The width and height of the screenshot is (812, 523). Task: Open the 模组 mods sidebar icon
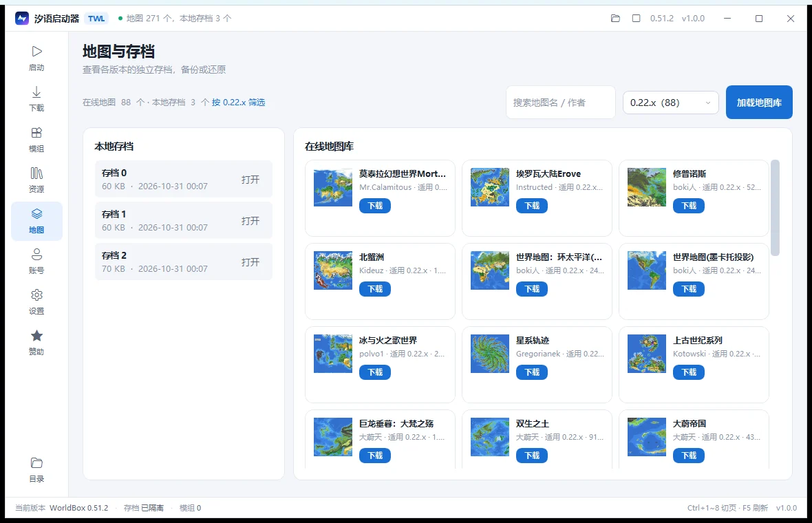36,133
